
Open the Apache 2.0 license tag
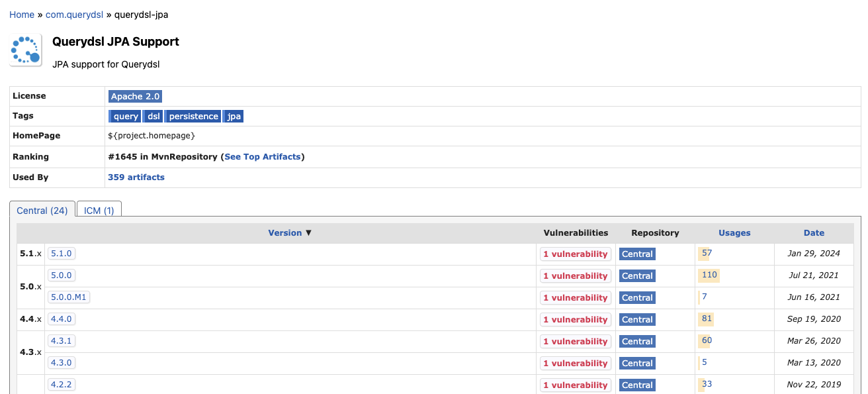[135, 97]
